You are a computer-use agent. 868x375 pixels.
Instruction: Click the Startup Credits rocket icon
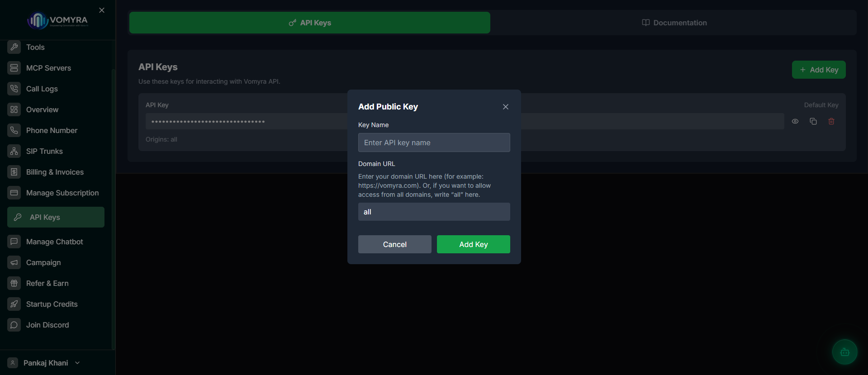[14, 304]
